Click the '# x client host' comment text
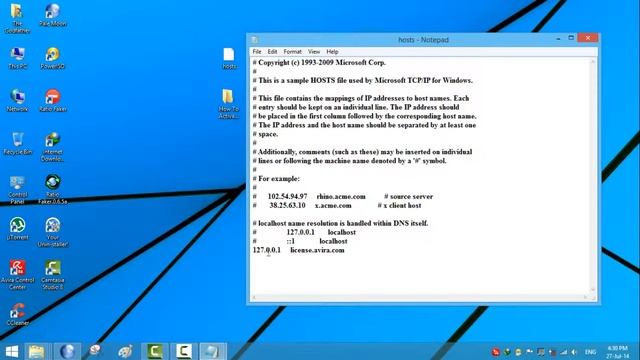640x360 pixels. 399,206
